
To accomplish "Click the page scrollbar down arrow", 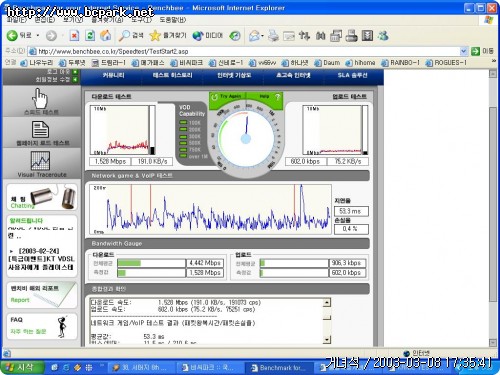I will pyautogui.click(x=493, y=343).
